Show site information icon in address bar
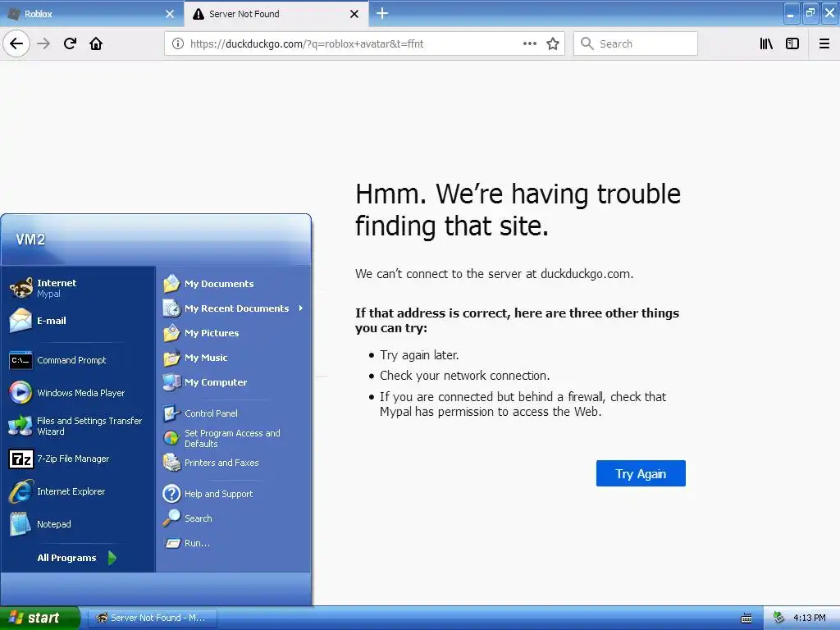The image size is (840, 630). 178,44
